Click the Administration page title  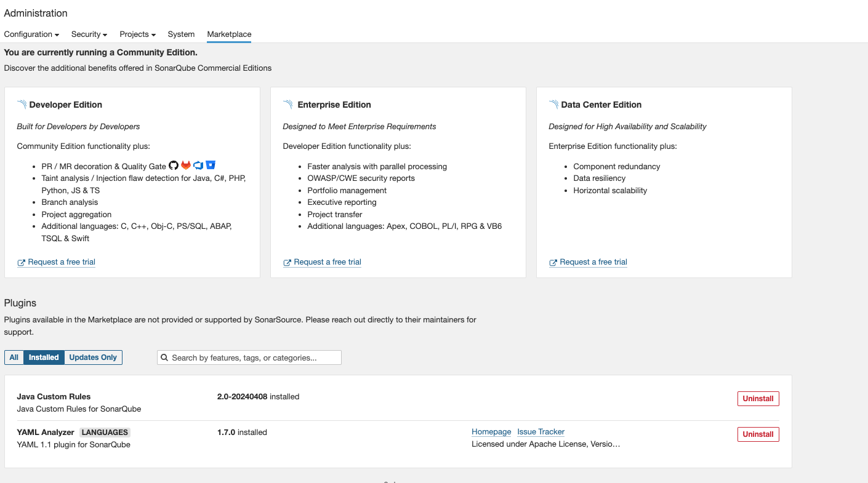click(36, 13)
